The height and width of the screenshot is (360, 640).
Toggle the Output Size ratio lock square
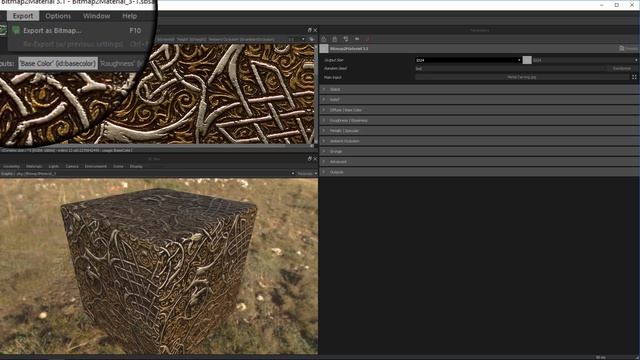click(527, 60)
